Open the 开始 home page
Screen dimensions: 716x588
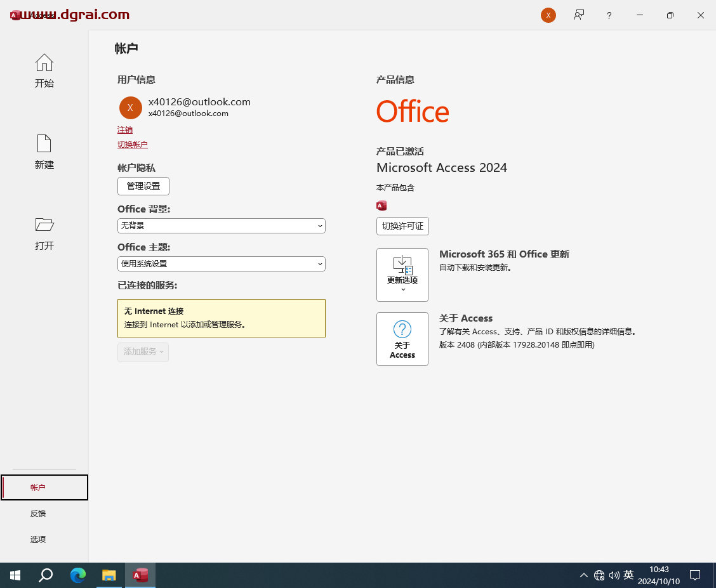44,70
